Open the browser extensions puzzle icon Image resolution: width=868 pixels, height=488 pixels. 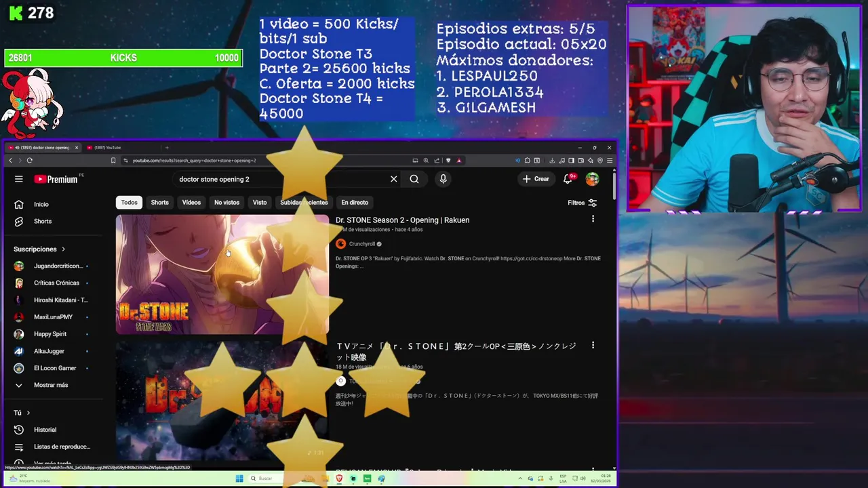pos(528,161)
